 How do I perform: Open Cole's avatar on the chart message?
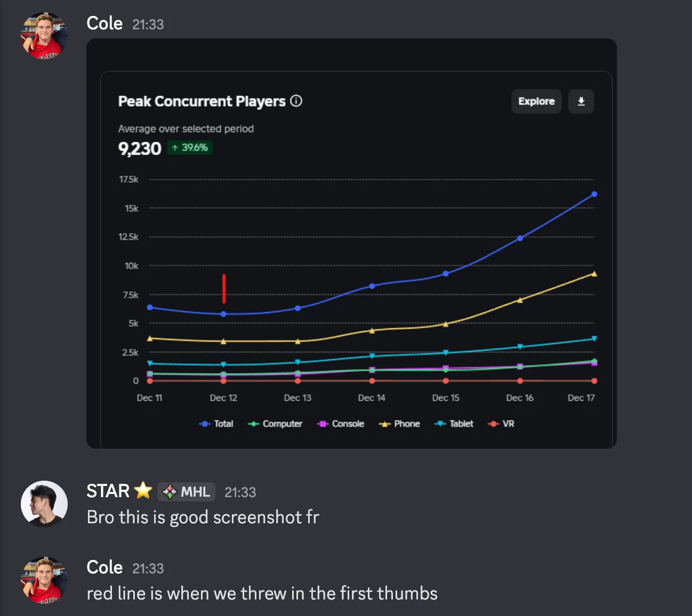[44, 35]
